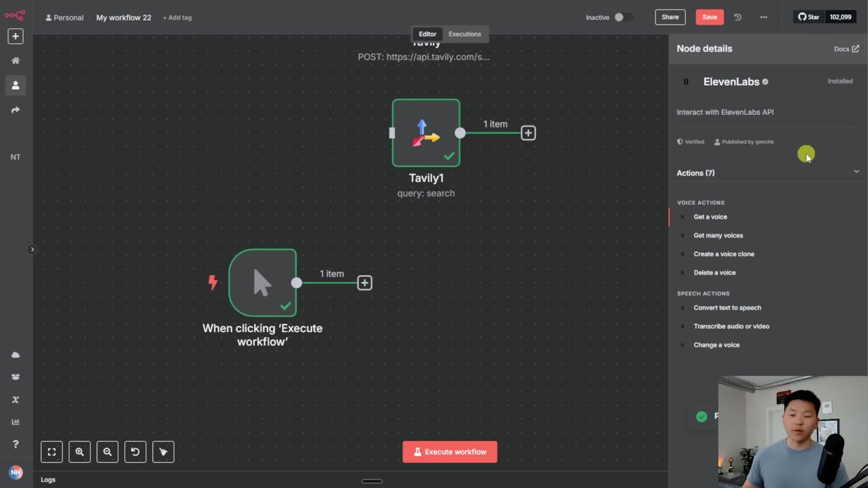Click the Logs panel resize handle
Image resolution: width=868 pixels, height=488 pixels.
[x=372, y=481]
